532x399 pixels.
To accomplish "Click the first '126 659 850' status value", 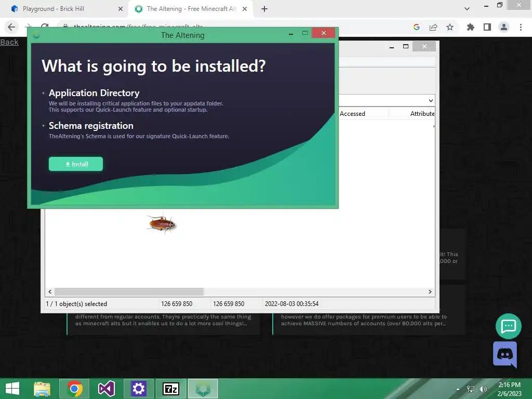I will pos(177,304).
